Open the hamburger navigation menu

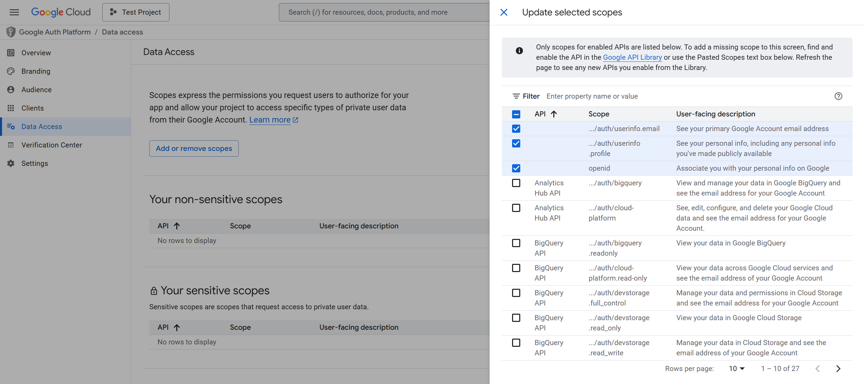tap(14, 12)
